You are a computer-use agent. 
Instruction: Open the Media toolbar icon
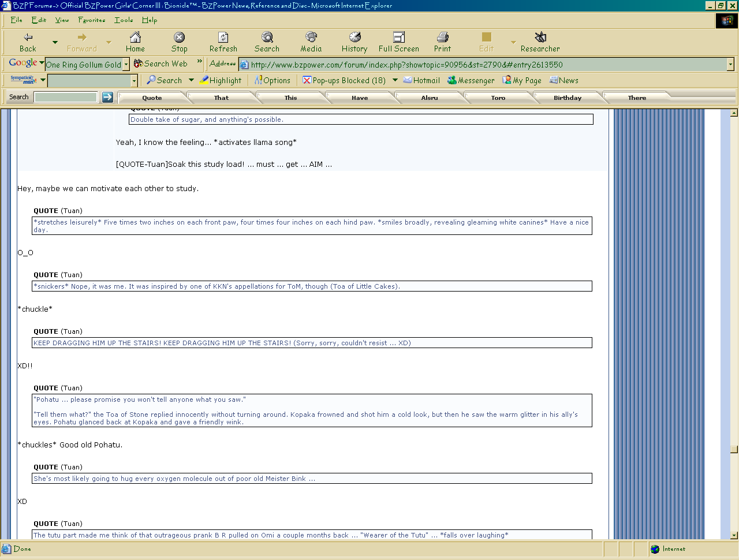tap(311, 42)
